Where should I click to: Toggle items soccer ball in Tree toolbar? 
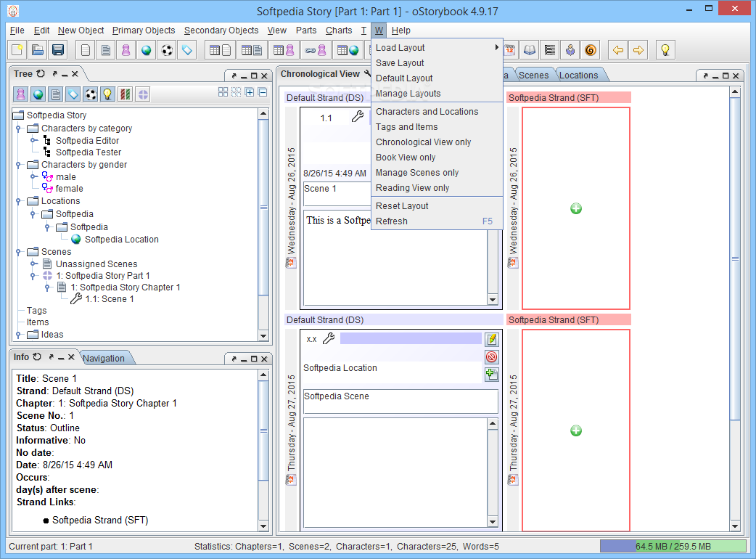click(91, 94)
